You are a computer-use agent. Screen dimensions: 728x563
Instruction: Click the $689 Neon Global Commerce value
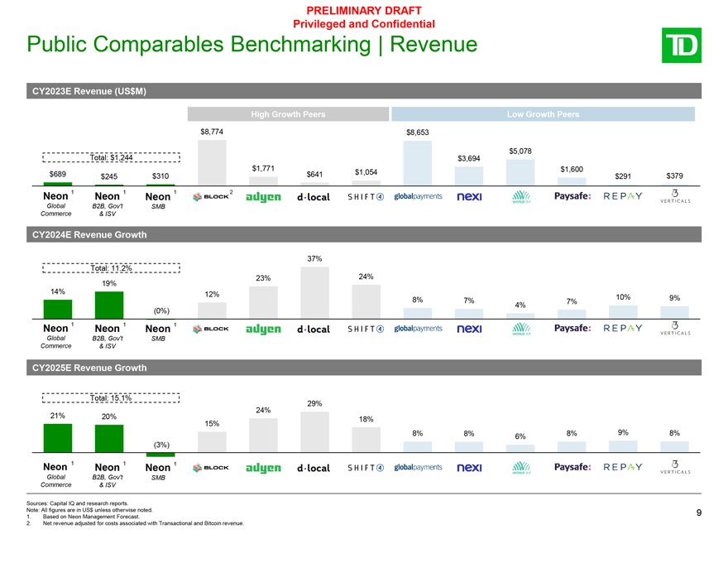[x=58, y=174]
